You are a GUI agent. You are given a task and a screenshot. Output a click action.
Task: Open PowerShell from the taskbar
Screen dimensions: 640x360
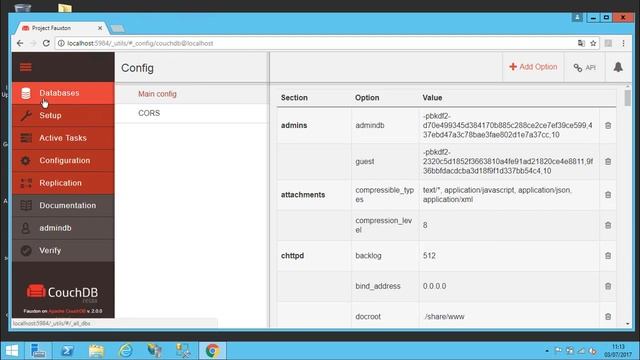tap(67, 351)
